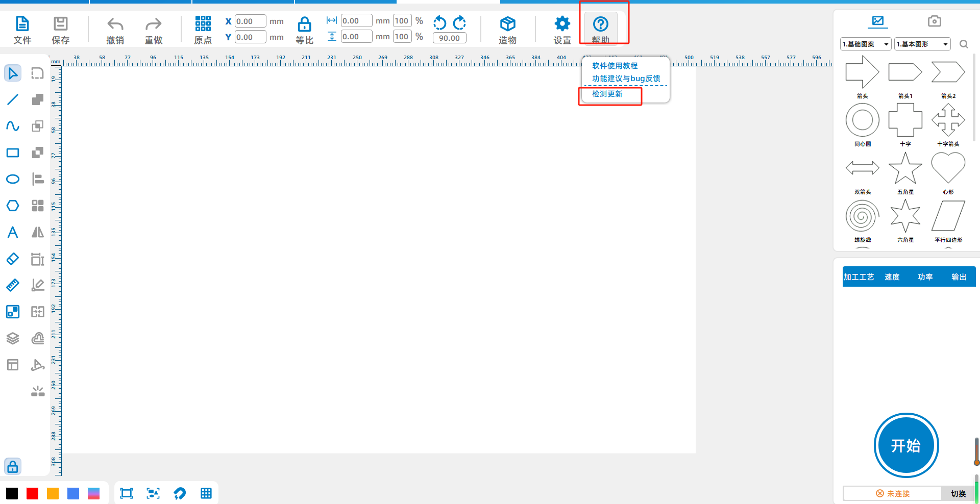Viewport: 980px width, 504px height.
Task: Click the X position input field
Action: tap(250, 21)
